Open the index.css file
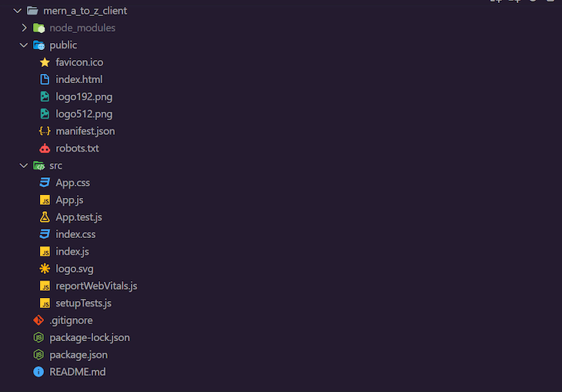Image resolution: width=562 pixels, height=392 pixels. (x=75, y=234)
